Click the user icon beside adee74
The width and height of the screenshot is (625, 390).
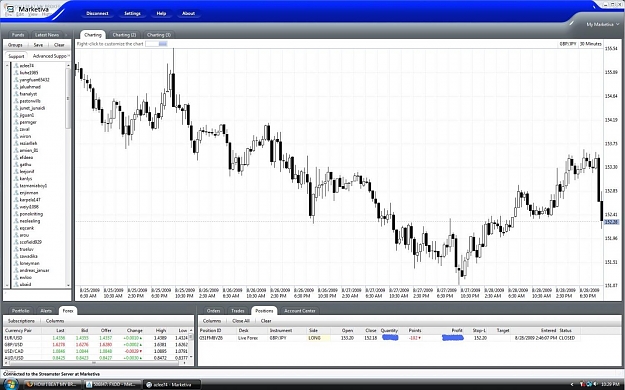(16, 65)
